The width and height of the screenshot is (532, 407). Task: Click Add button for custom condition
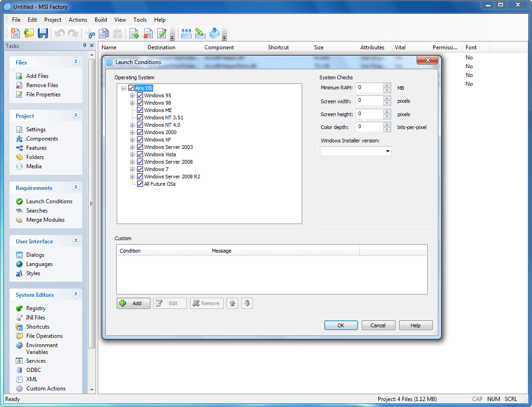tap(133, 303)
